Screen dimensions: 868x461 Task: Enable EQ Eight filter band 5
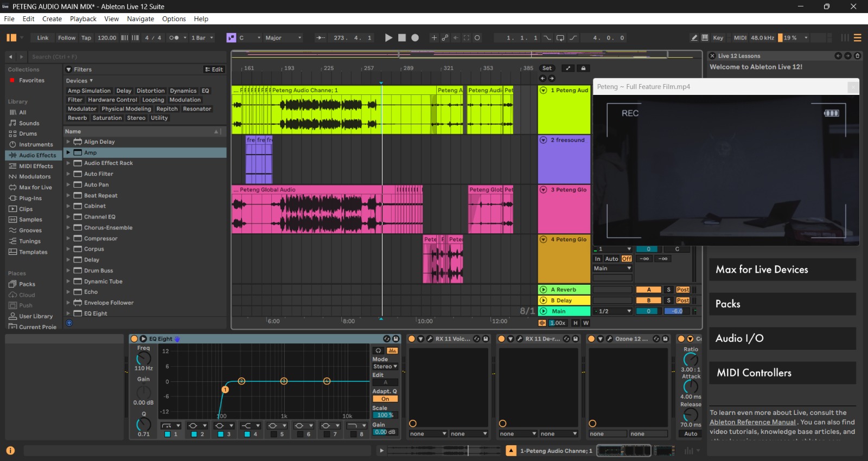[274, 434]
